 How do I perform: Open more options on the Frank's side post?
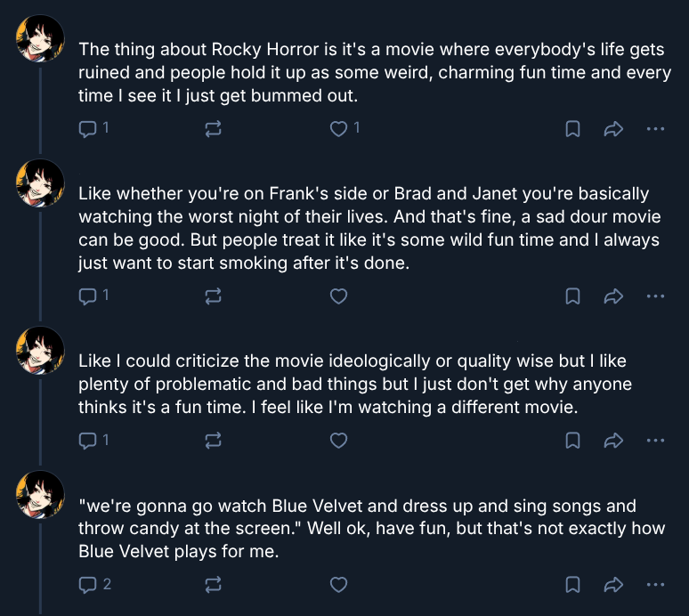655,296
